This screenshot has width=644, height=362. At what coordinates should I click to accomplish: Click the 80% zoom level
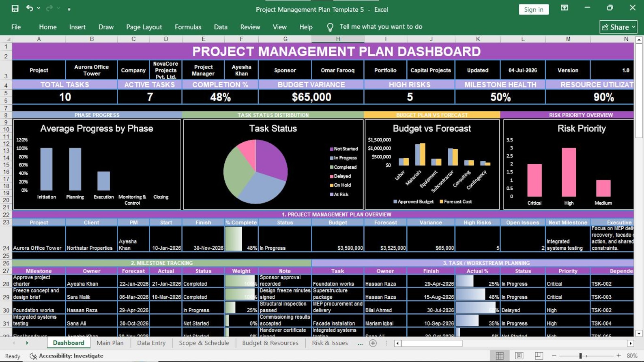coord(632,356)
